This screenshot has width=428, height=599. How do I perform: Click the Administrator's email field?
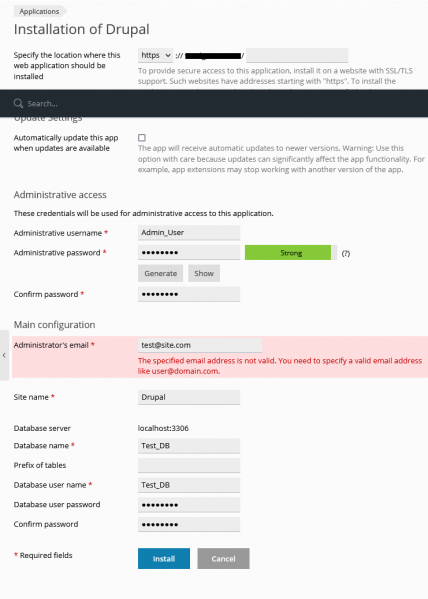[x=200, y=345]
